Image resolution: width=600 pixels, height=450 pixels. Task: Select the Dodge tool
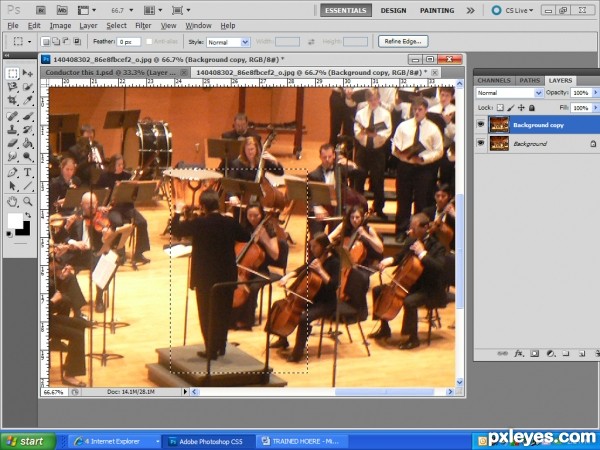(28, 157)
